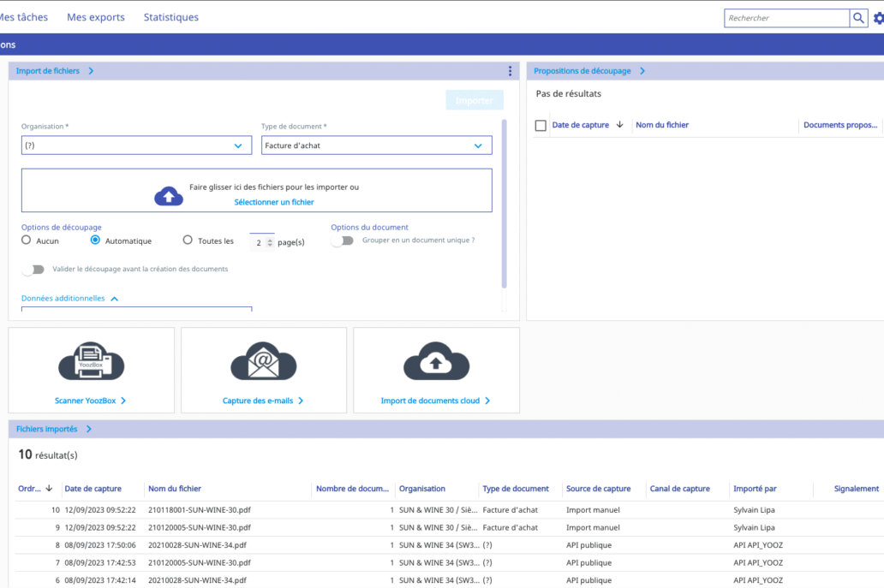
Task: Click the sort arrow beside Ordr... column
Action: 49,489
